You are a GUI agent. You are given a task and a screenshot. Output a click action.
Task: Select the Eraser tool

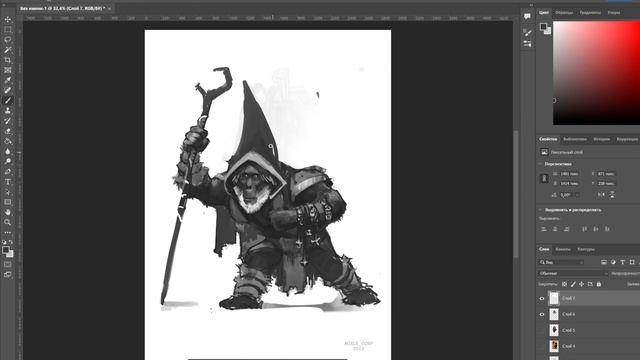click(8, 131)
